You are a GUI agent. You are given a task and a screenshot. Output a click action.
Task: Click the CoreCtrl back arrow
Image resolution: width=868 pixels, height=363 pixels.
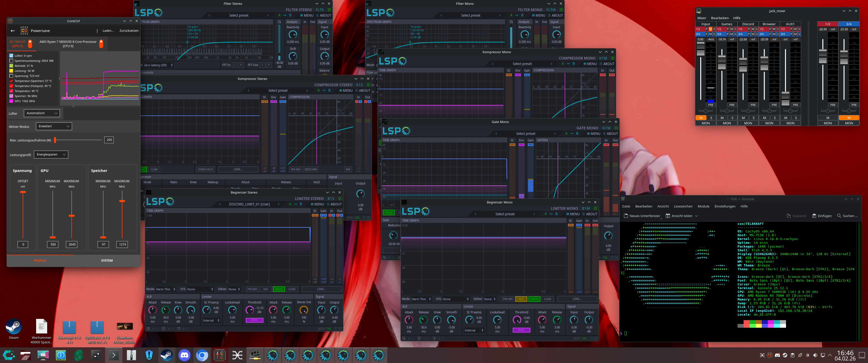(13, 31)
